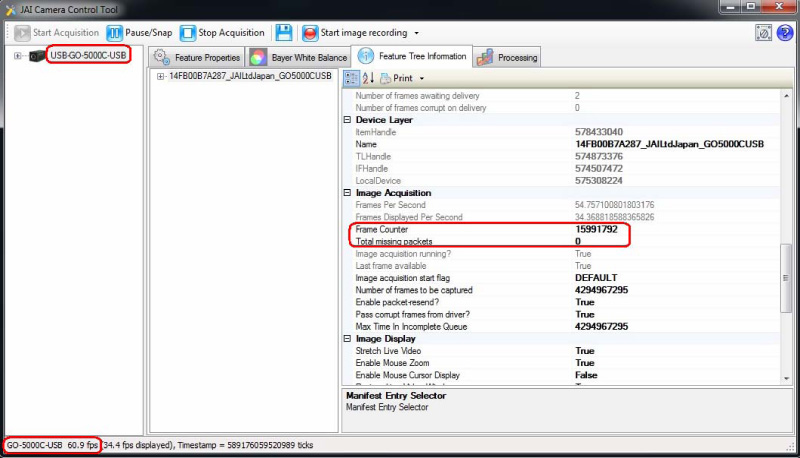Click the red Start image recording icon
Screen dimensions: 800x458
click(x=310, y=33)
